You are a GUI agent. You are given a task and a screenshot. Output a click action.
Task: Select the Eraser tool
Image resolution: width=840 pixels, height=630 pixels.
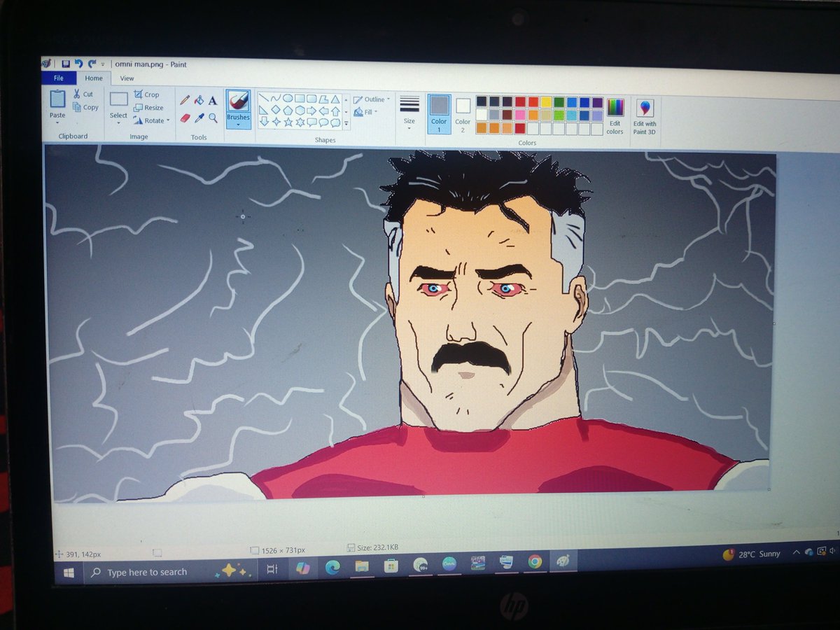click(185, 118)
